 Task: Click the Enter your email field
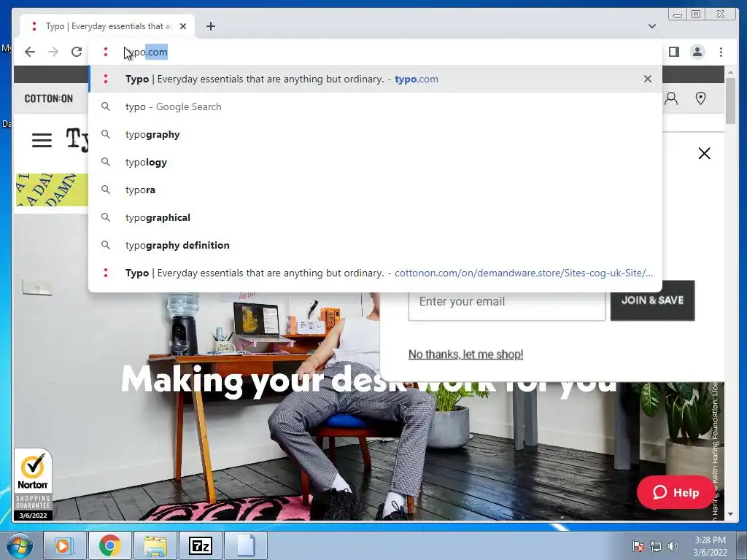click(x=507, y=301)
